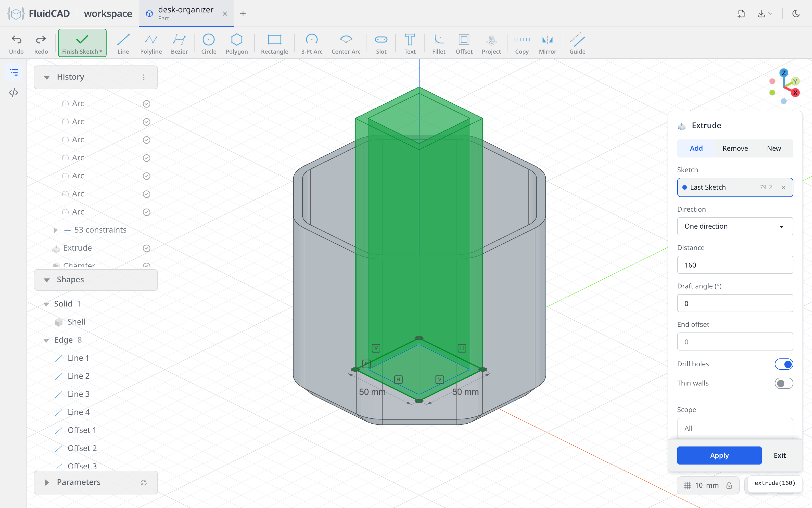Toggle check mark beside 53 constraints' preceding Arc
The height and width of the screenshot is (508, 812).
click(146, 212)
